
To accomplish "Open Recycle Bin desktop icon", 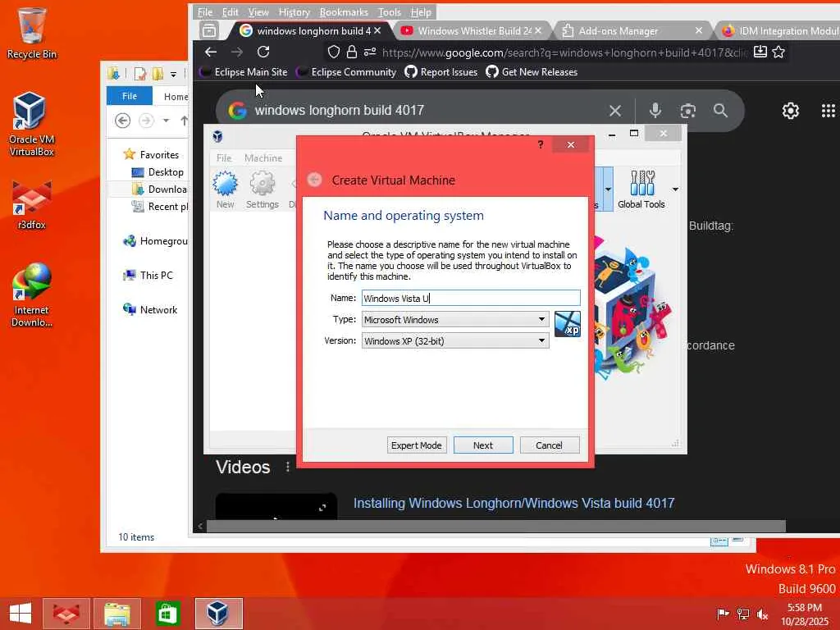I will [31, 33].
